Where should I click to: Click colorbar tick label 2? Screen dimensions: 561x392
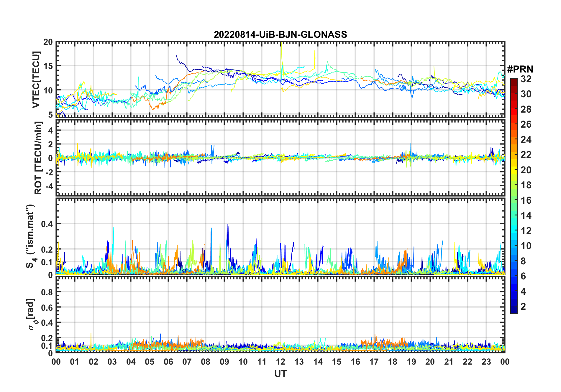[523, 307]
